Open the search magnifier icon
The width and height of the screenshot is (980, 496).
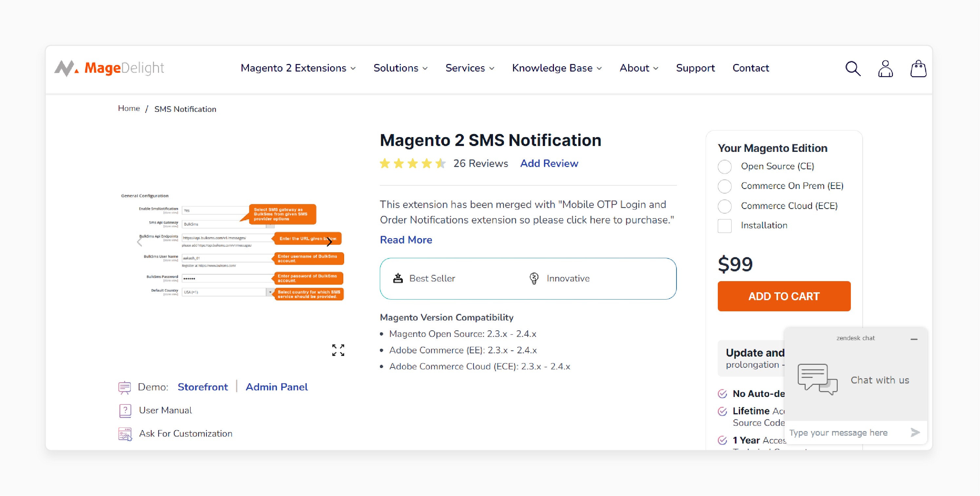point(853,69)
